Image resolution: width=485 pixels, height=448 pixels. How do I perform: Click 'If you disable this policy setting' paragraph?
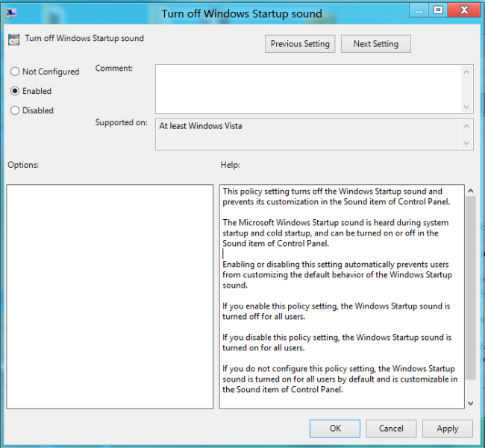[337, 343]
